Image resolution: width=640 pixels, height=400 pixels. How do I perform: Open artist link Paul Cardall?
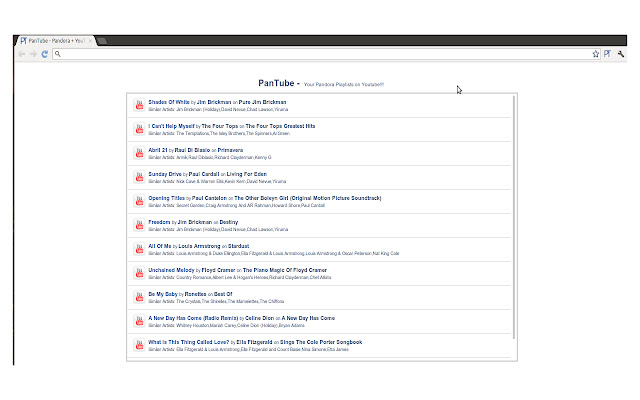coord(204,174)
